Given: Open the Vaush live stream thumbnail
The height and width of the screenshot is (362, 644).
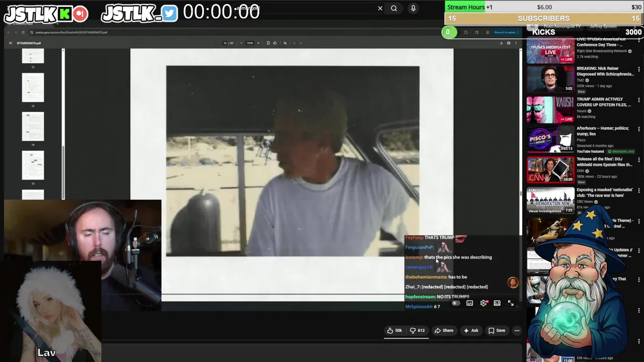Looking at the screenshot, I should [550, 109].
